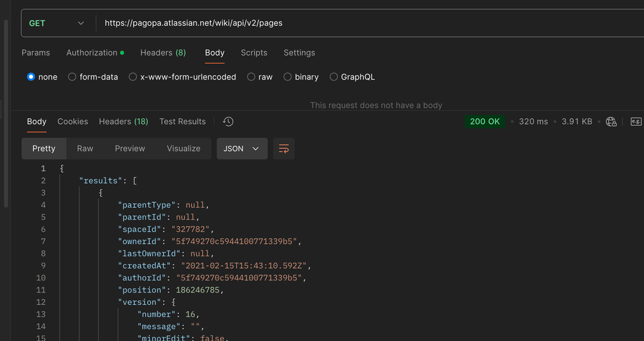The height and width of the screenshot is (341, 644).
Task: Collapse JSON root at line 1
Action: click(61, 169)
